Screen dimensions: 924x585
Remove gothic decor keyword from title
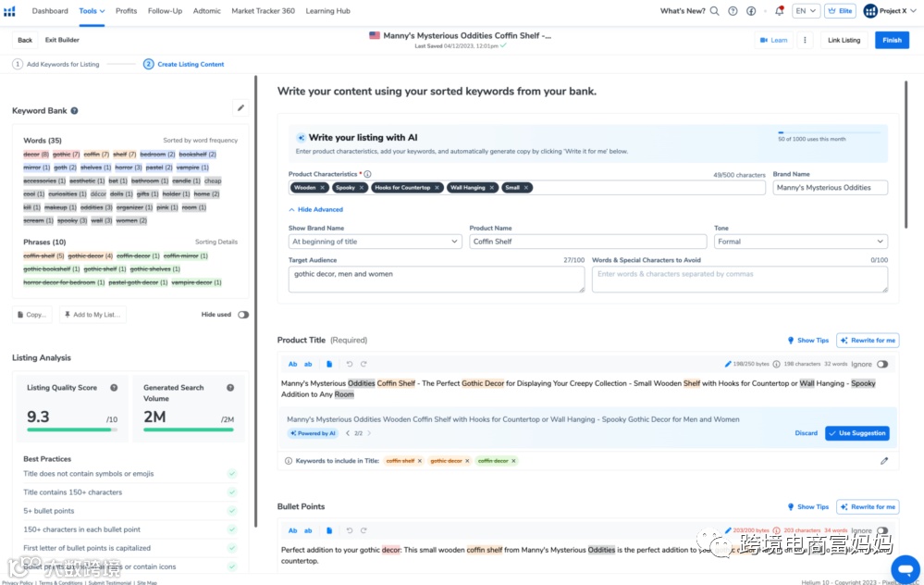click(x=467, y=461)
